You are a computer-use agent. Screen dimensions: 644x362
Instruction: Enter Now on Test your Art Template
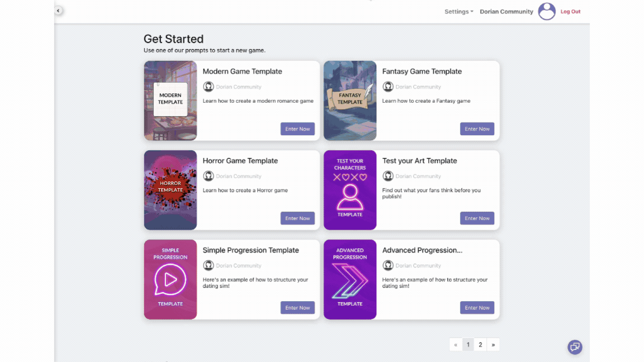pos(477,218)
